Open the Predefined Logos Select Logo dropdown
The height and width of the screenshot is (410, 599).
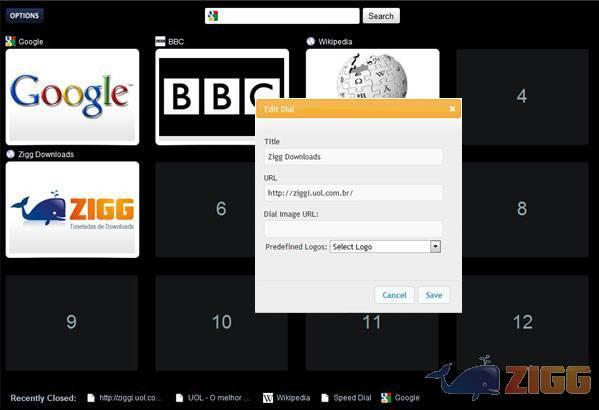click(385, 246)
